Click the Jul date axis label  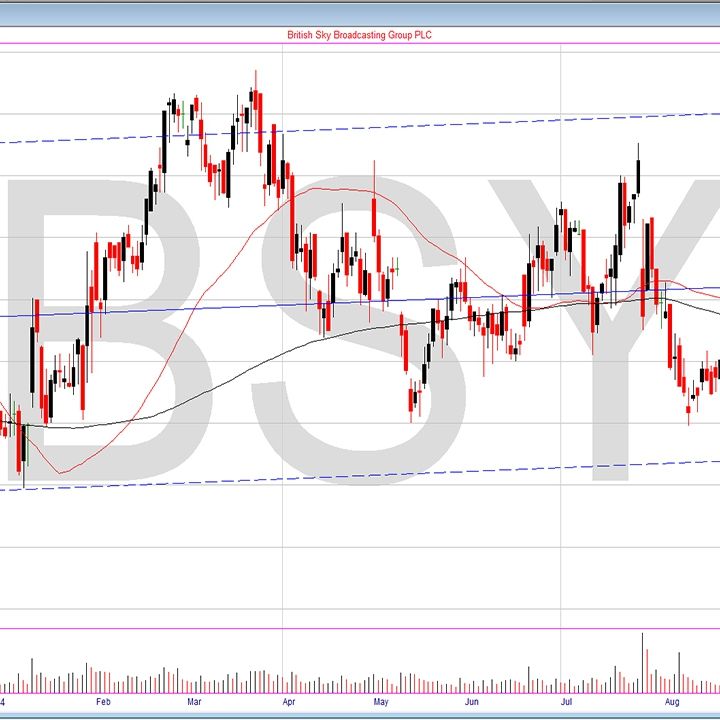[566, 703]
